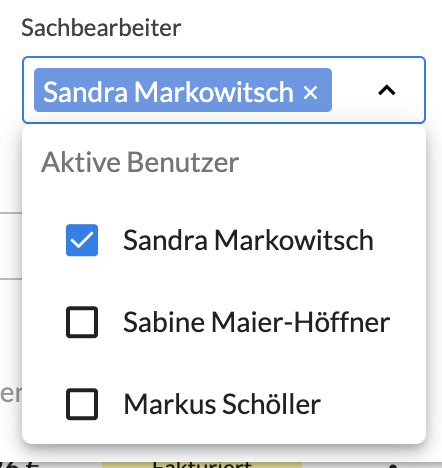Click the small dot right of Fakturiert

pyautogui.click(x=393, y=466)
